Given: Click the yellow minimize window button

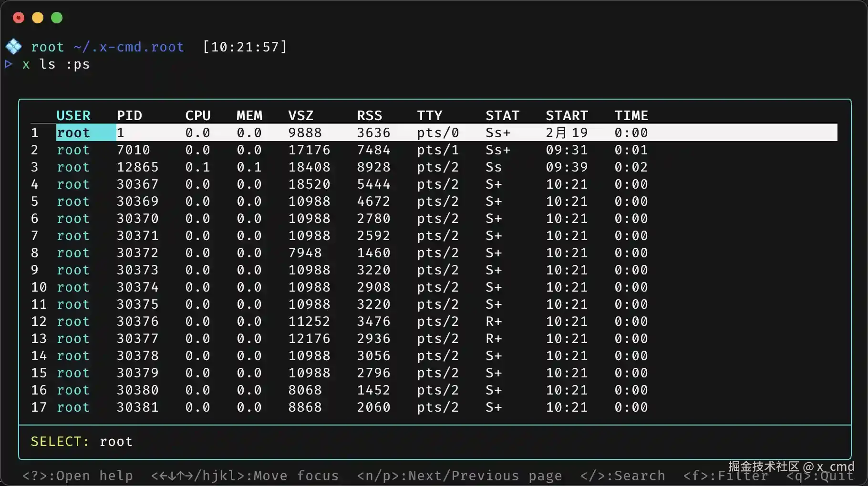Looking at the screenshot, I should 38,18.
